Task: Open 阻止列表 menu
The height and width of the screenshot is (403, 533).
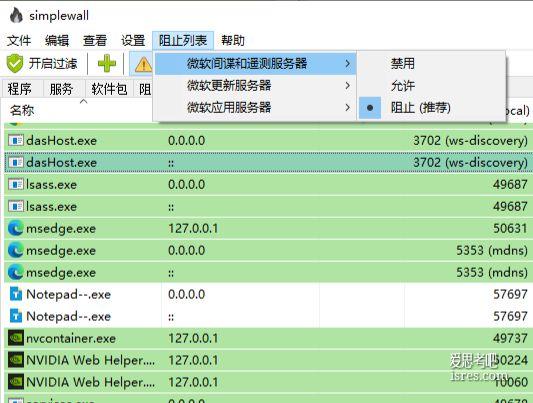Action: (x=183, y=41)
